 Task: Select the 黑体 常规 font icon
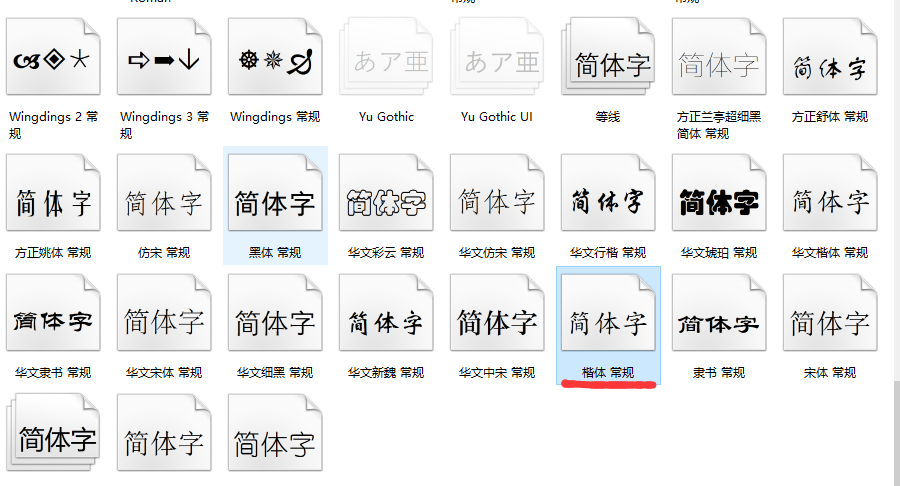pyautogui.click(x=275, y=192)
